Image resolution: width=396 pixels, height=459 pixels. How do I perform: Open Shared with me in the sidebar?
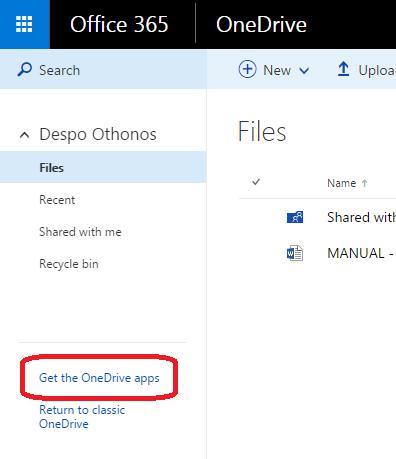pyautogui.click(x=80, y=232)
